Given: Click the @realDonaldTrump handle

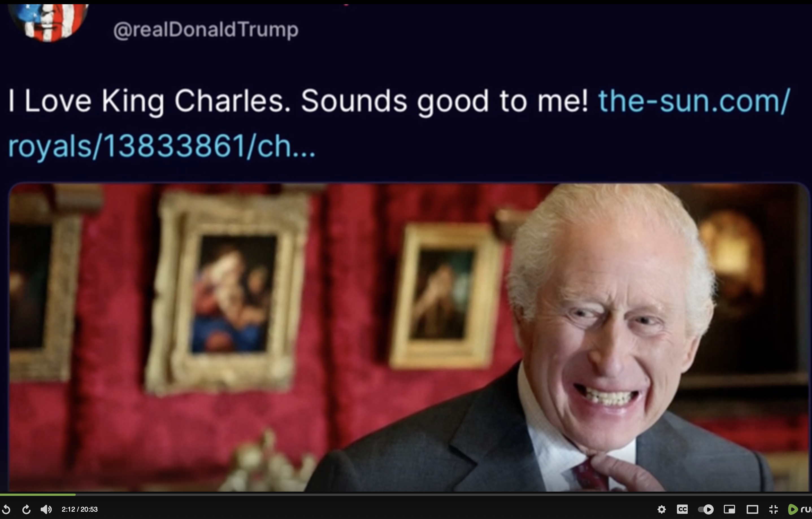Looking at the screenshot, I should coord(206,30).
